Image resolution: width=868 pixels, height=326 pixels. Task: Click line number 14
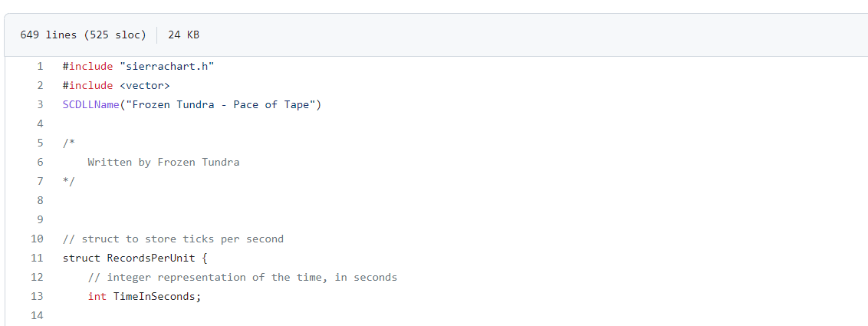point(37,315)
